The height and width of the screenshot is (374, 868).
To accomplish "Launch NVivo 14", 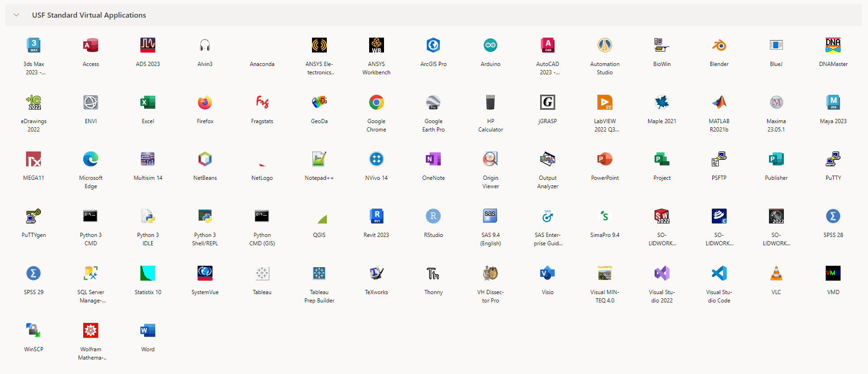I will click(377, 159).
